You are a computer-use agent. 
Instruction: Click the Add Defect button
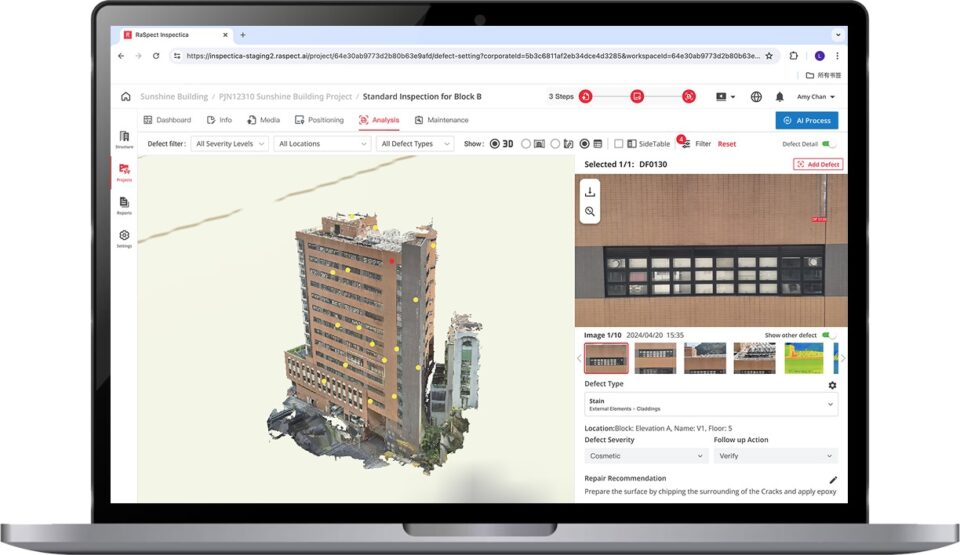(817, 164)
